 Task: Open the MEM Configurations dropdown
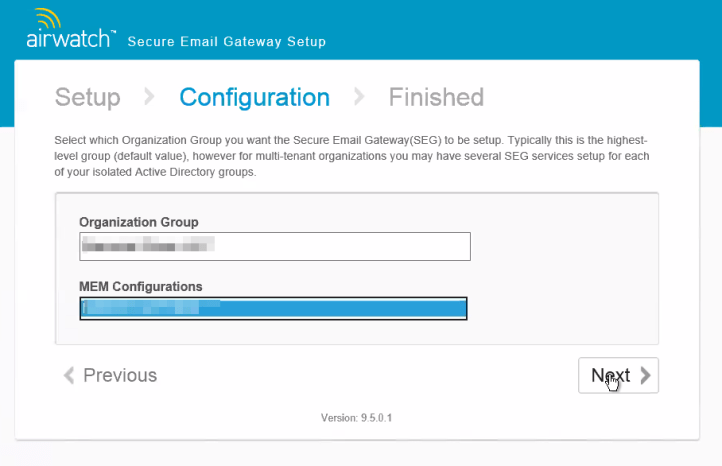(x=273, y=308)
